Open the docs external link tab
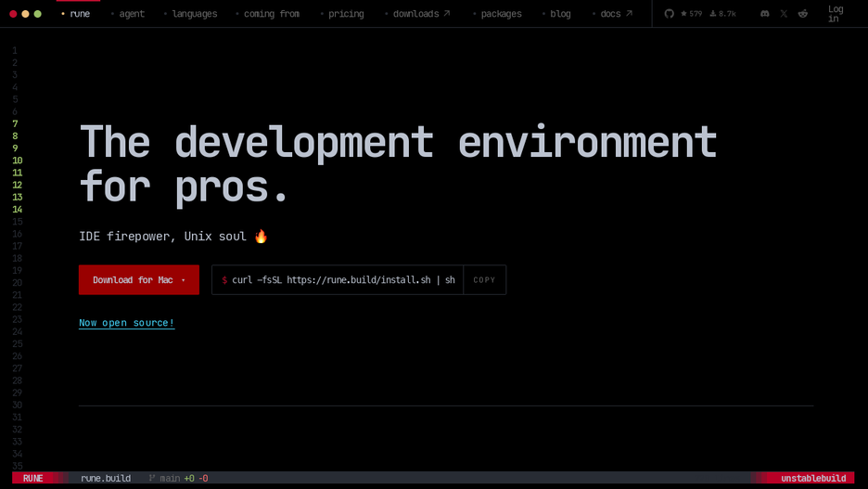The image size is (868, 489). click(x=613, y=14)
